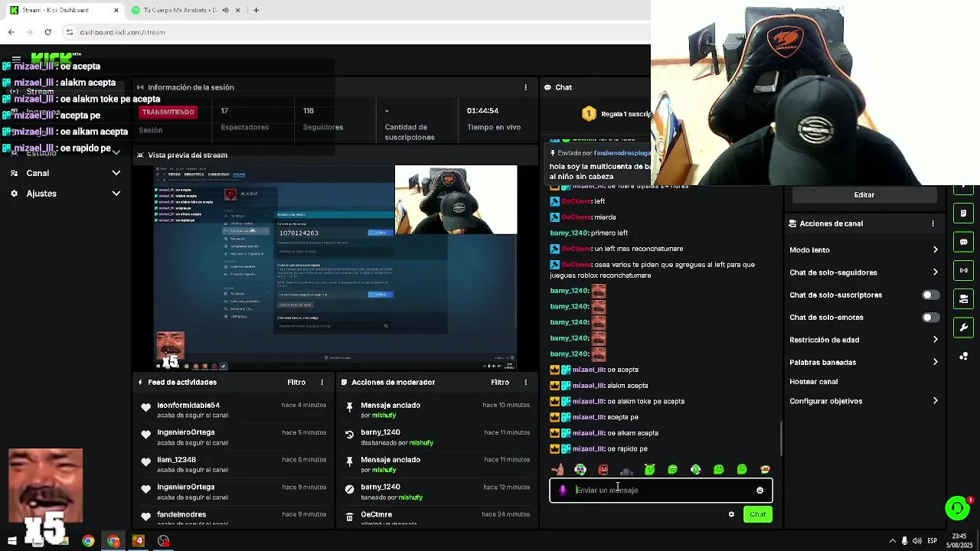Open chat settings gear icon
The width and height of the screenshot is (980, 551).
coord(731,514)
